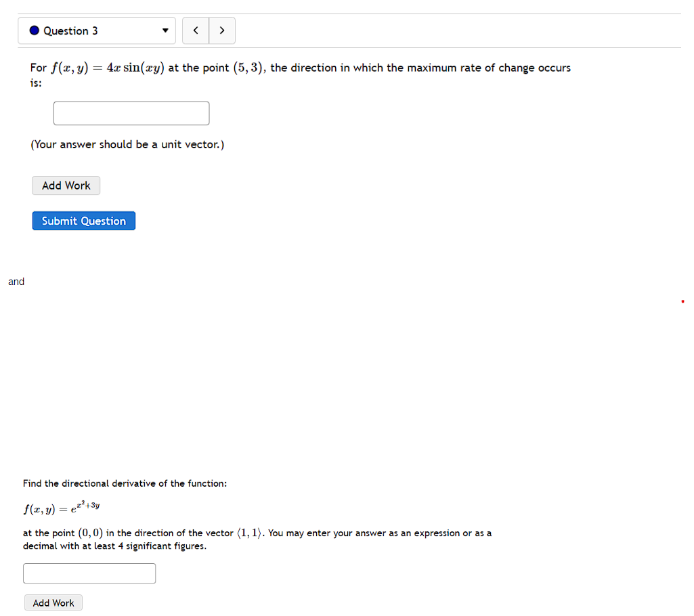Expand the question list via the disclosure triangle
The height and width of the screenshot is (616, 694).
pyautogui.click(x=165, y=30)
